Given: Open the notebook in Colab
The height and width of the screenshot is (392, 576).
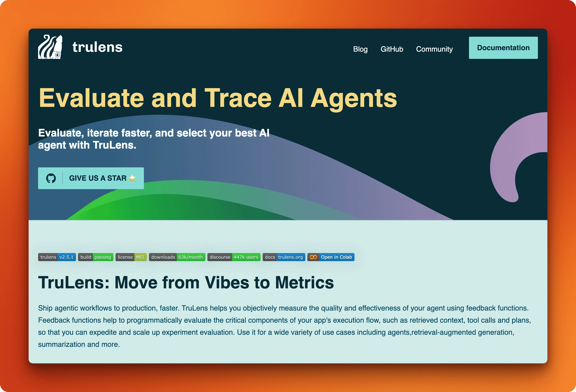Looking at the screenshot, I should (x=336, y=257).
